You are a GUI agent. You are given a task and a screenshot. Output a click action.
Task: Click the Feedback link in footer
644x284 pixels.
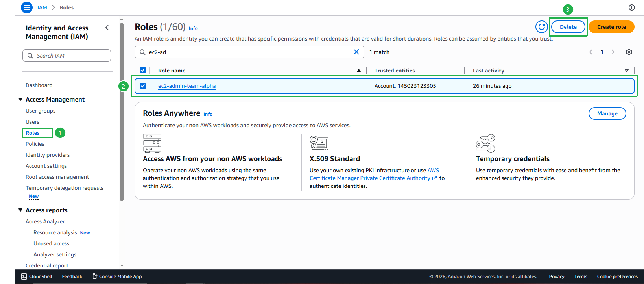pos(72,277)
